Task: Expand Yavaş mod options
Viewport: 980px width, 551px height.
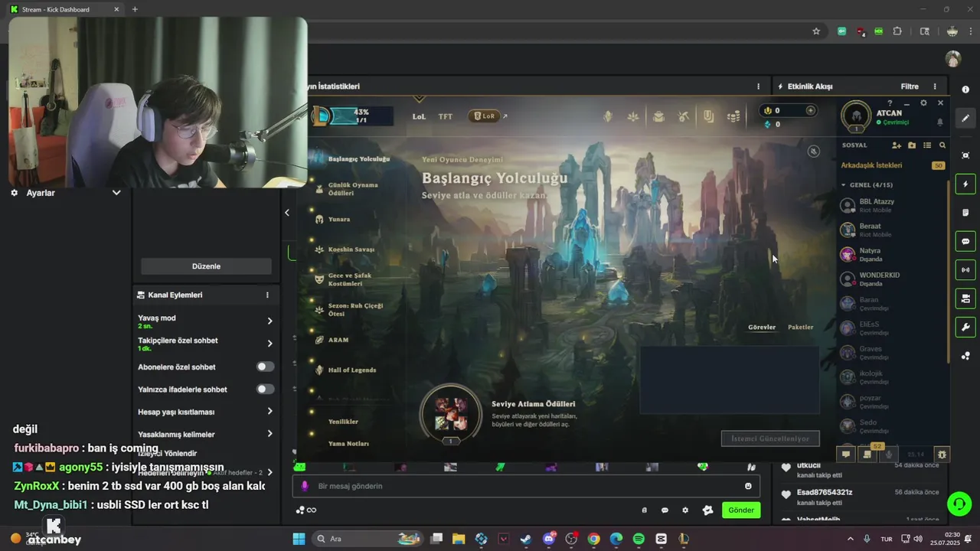Action: pyautogui.click(x=269, y=321)
